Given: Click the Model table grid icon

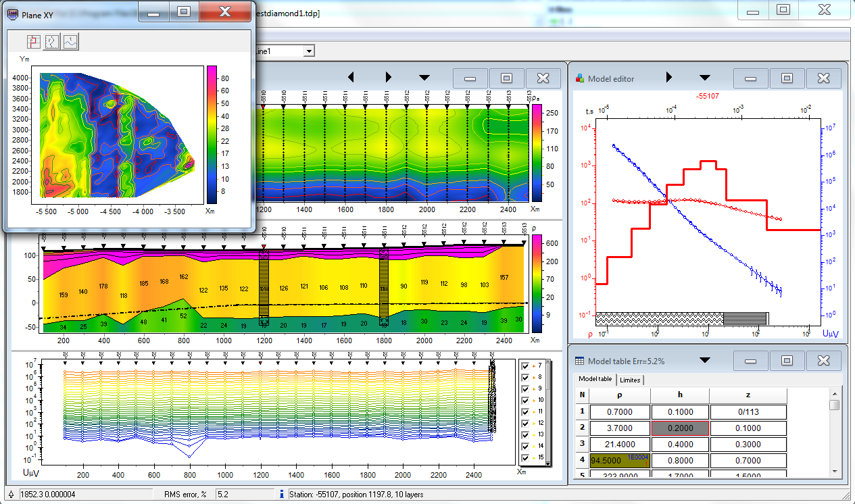Looking at the screenshot, I should tap(580, 361).
